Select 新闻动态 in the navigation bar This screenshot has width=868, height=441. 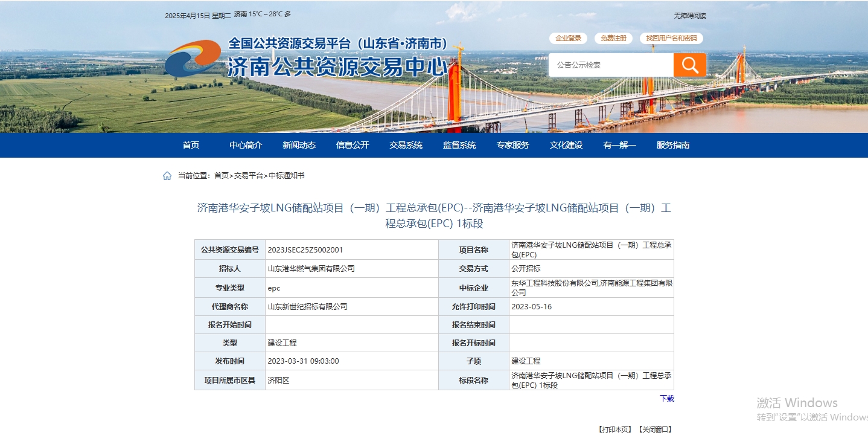point(299,145)
